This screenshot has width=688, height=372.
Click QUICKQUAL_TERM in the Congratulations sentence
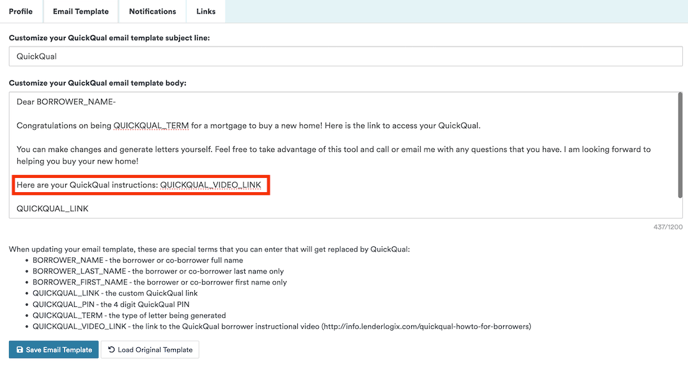coord(151,125)
